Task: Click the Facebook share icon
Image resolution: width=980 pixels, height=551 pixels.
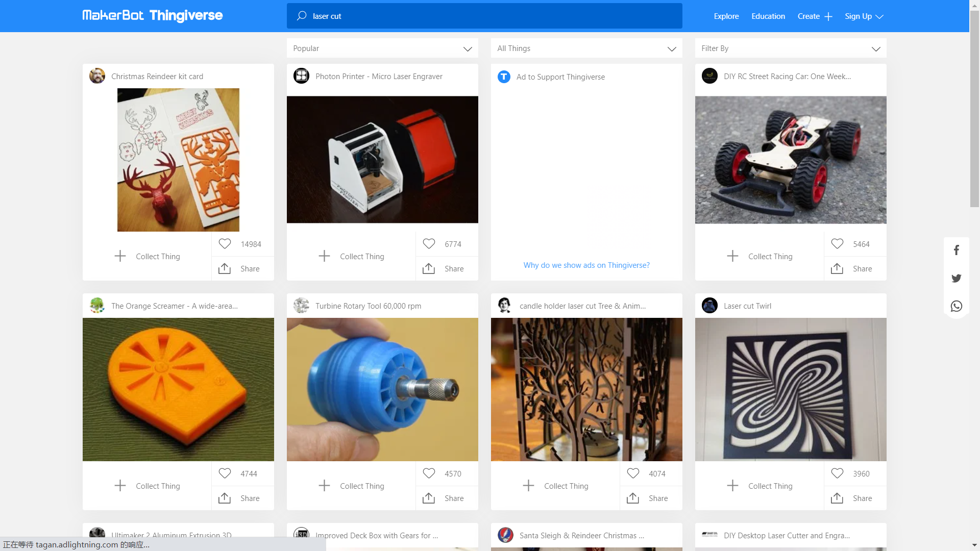Action: pos(957,250)
